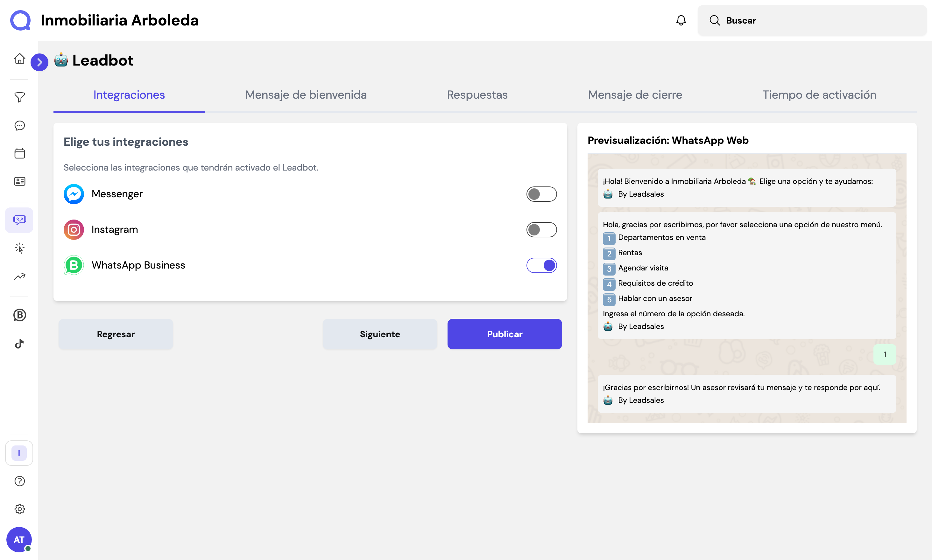Click the Siguiente button
932x560 pixels.
(380, 334)
